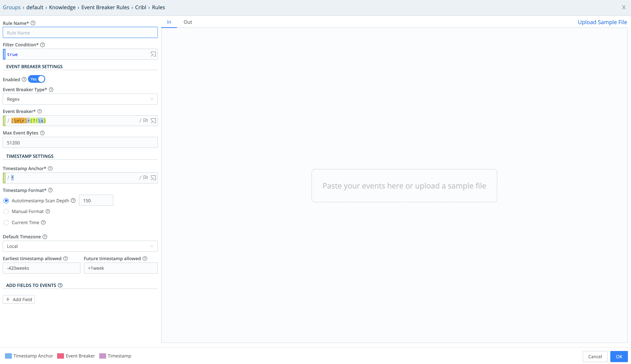Toggle the Enabled switch off
This screenshot has width=631, height=364.
tap(36, 79)
